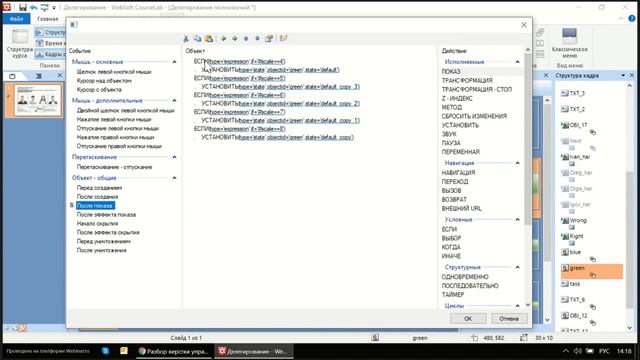The width and height of the screenshot is (640, 360).
Task: Choose the ПЕРЕМЕННАЯ action
Action: pos(460,152)
